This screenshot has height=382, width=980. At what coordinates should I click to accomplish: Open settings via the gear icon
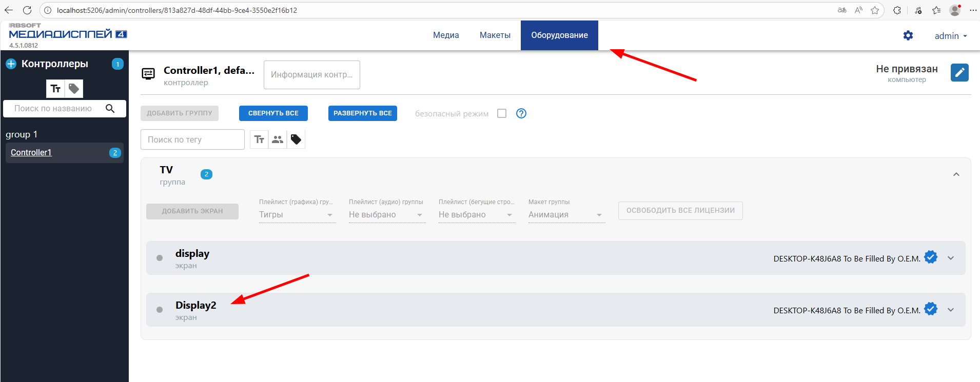click(x=908, y=35)
